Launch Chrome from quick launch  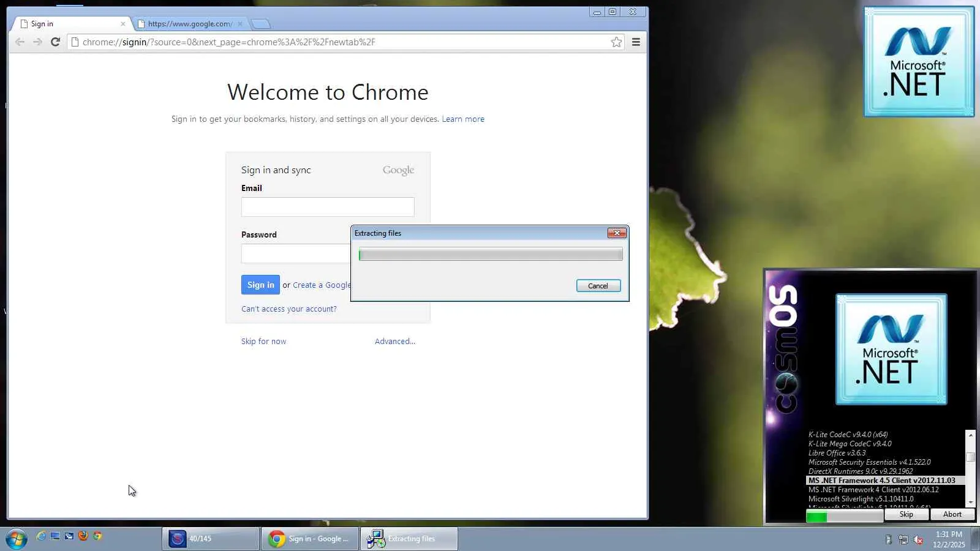coord(97,536)
